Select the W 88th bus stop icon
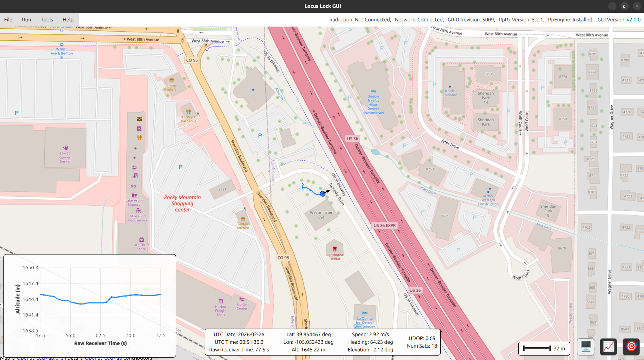 click(x=62, y=44)
